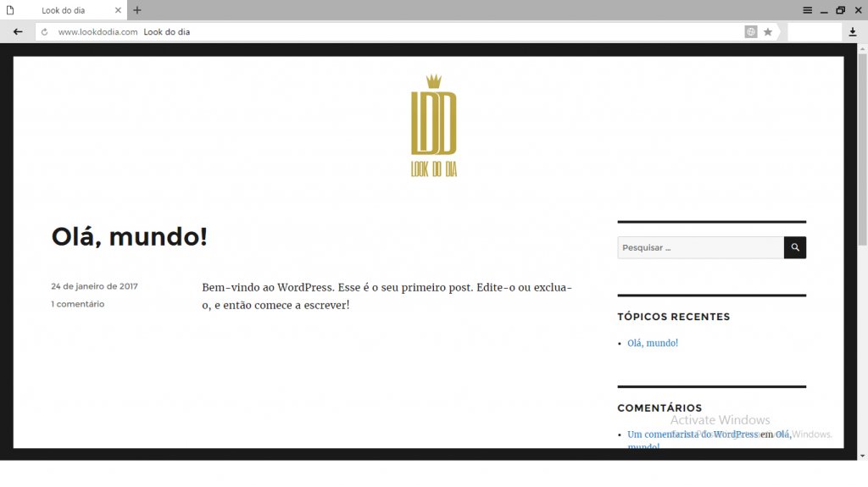Click the page vertical scrollbar thumb
This screenshot has height=487, width=868.
[x=862, y=149]
